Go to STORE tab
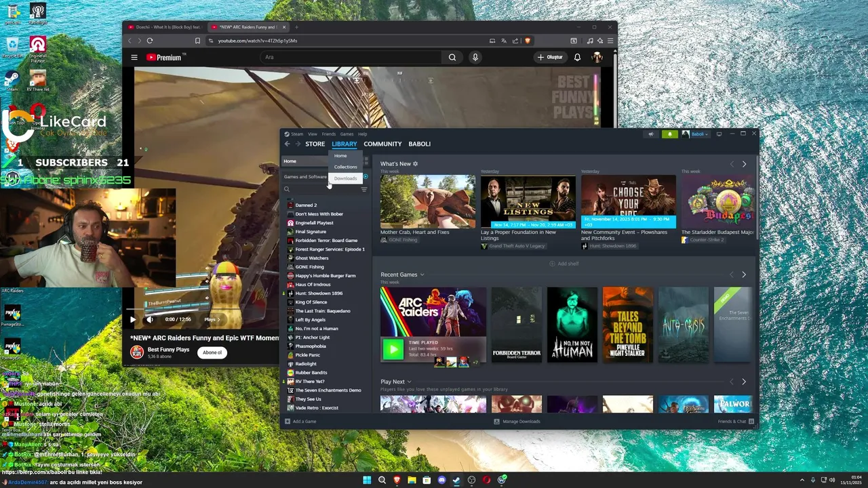The width and height of the screenshot is (868, 488). click(315, 144)
